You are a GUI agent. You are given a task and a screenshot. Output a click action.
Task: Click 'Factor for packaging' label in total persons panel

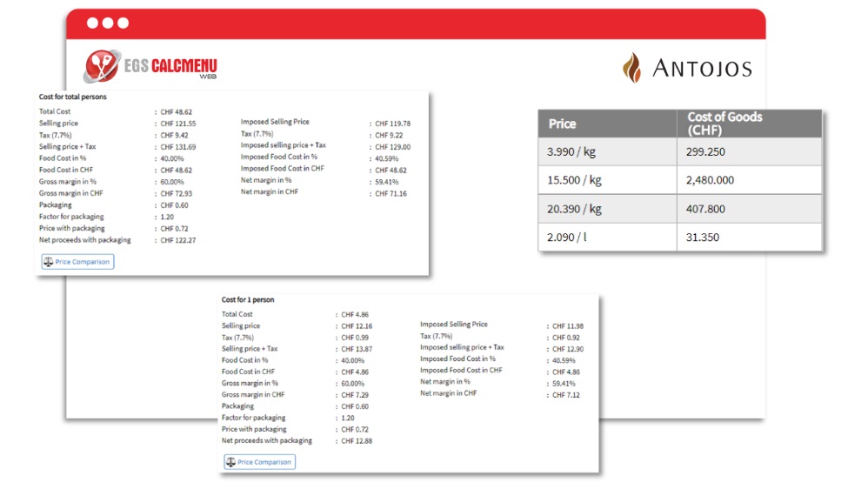(70, 217)
